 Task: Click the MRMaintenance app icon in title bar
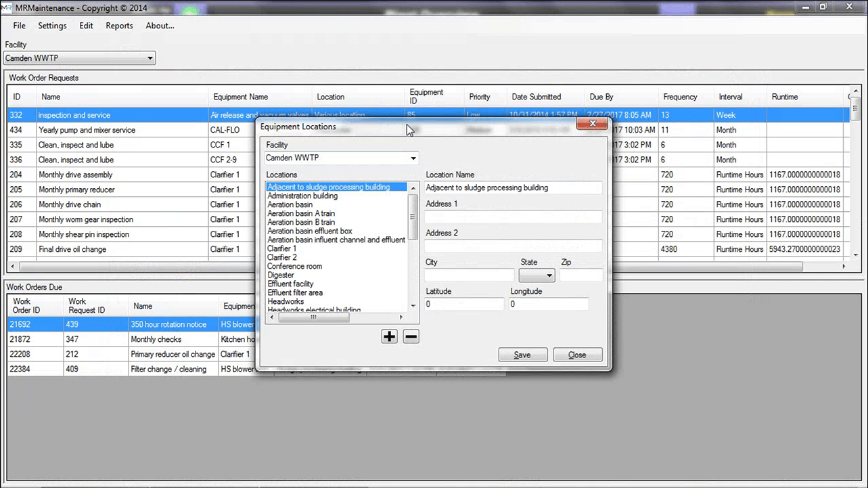[x=7, y=7]
